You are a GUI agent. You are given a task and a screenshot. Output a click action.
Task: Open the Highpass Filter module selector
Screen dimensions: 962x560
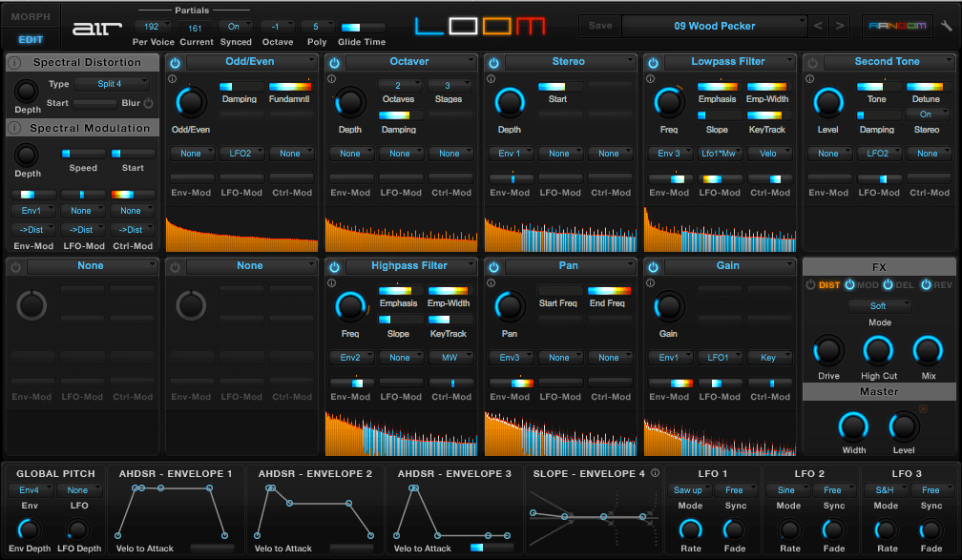[x=410, y=266]
